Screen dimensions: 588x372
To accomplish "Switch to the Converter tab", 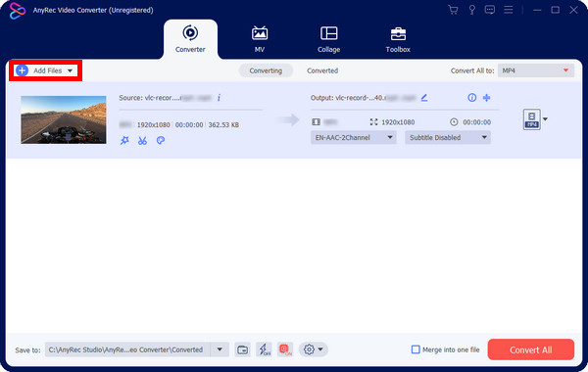I will tap(190, 39).
